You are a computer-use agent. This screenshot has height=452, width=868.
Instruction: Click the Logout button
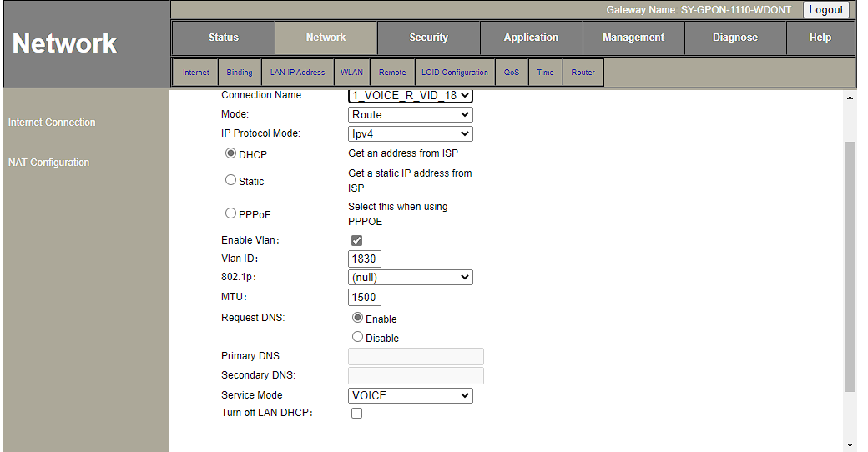(x=825, y=10)
